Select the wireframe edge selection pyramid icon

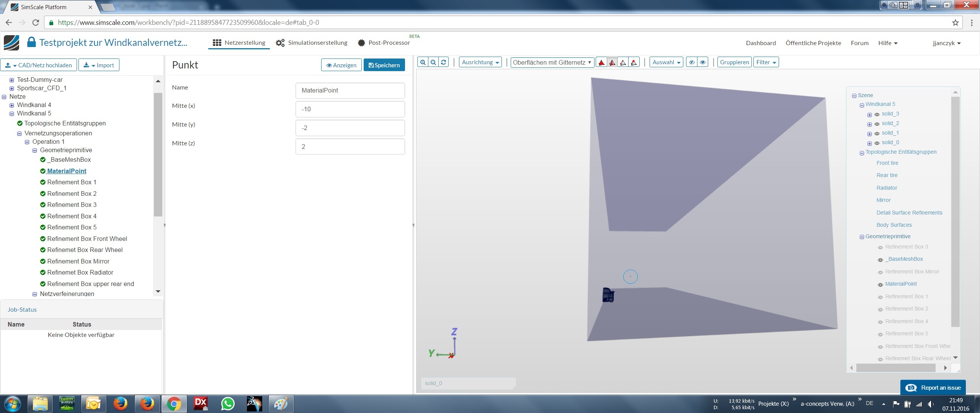[623, 63]
